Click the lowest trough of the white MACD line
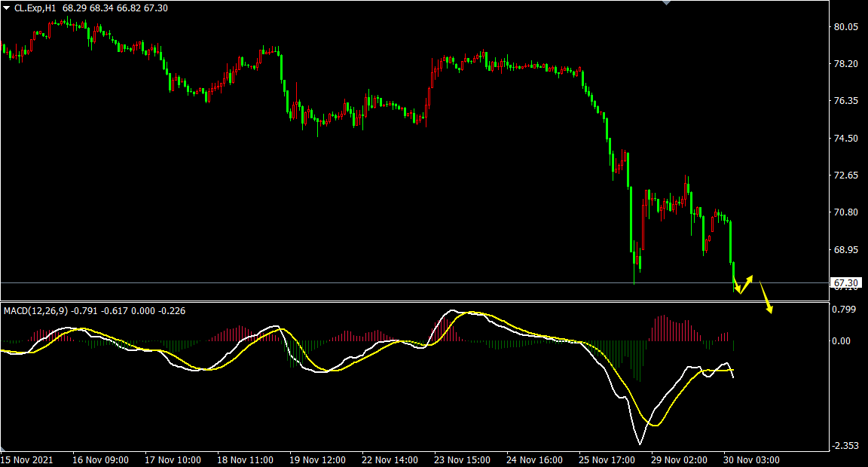The height and width of the screenshot is (467, 868). pyautogui.click(x=639, y=443)
